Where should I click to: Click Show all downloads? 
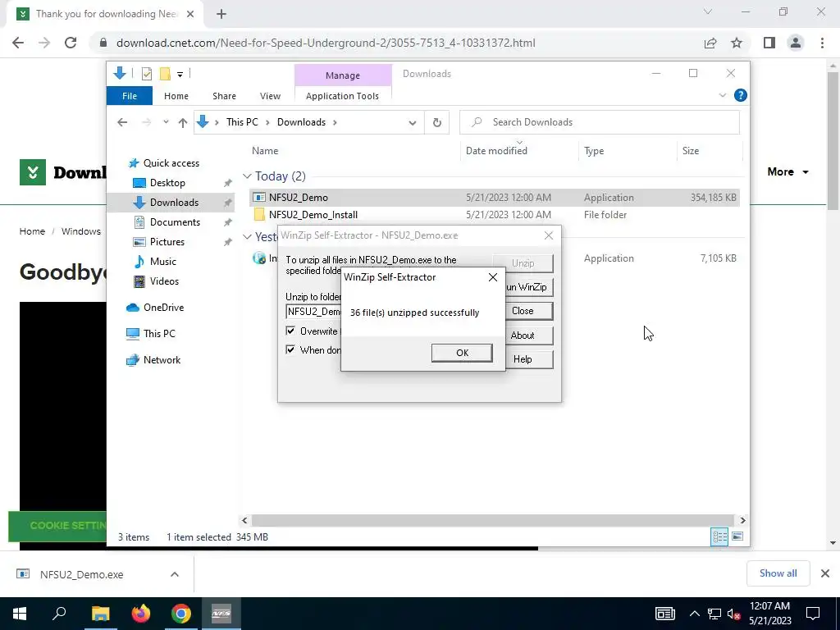click(x=778, y=573)
